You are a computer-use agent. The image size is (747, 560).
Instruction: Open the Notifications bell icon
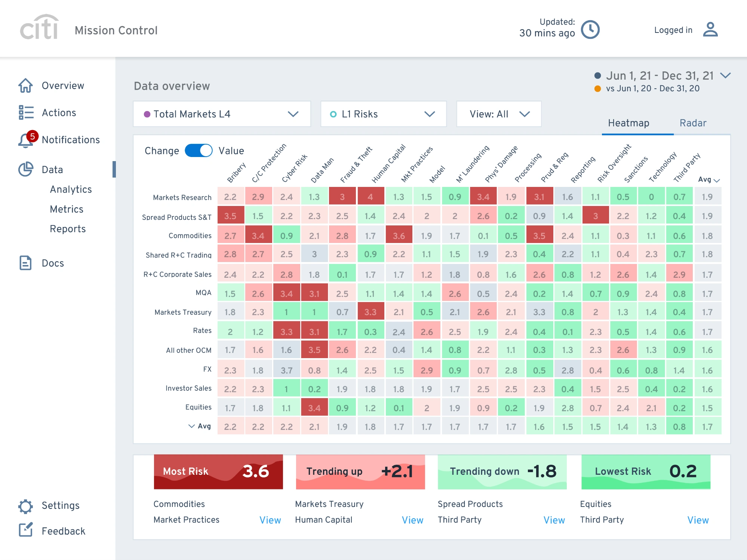(x=25, y=140)
